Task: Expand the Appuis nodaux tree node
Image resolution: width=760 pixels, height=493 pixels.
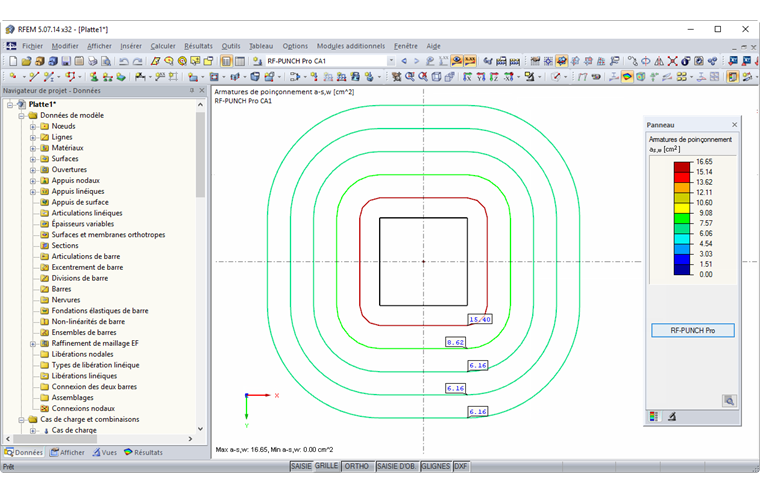Action: point(33,181)
